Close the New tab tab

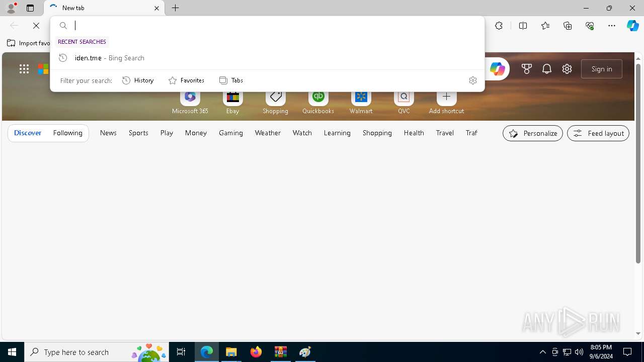(x=156, y=8)
